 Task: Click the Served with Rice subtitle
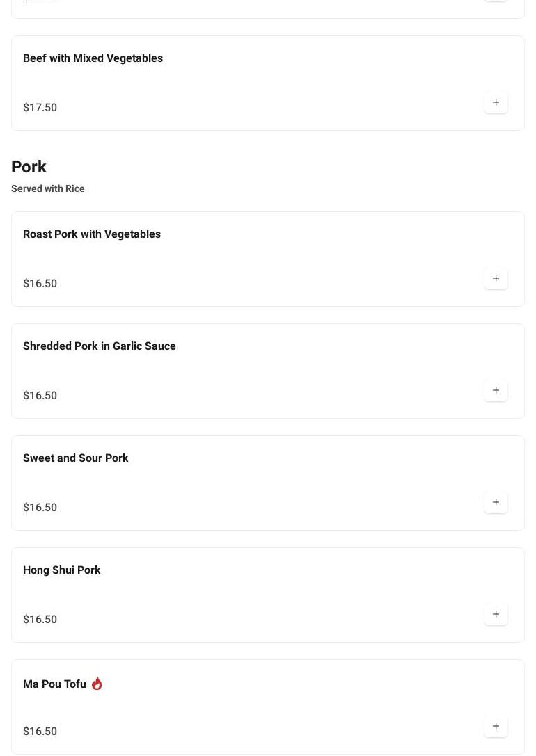pyautogui.click(x=48, y=188)
